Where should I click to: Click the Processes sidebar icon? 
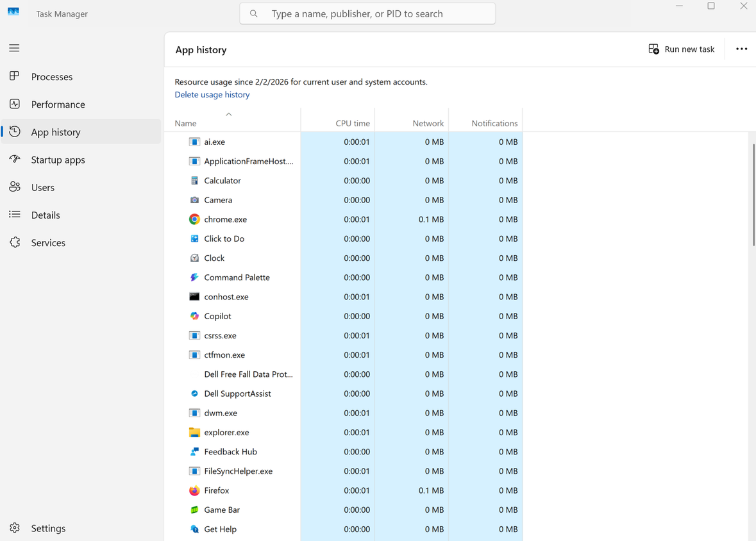tap(15, 76)
